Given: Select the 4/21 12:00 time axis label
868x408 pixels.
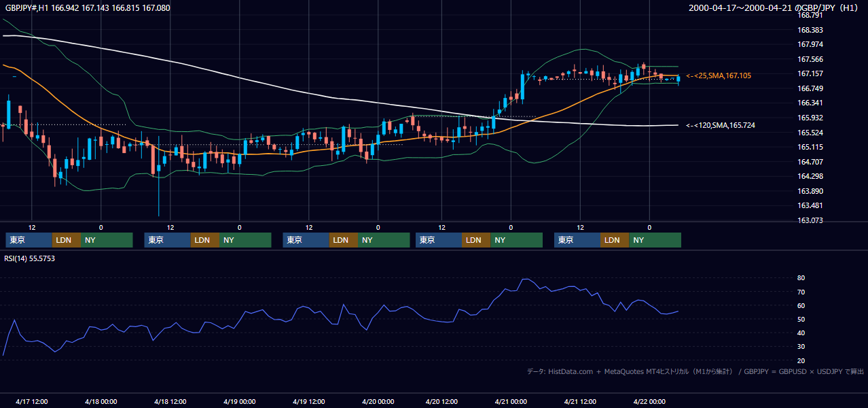Looking at the screenshot, I should (x=580, y=401).
